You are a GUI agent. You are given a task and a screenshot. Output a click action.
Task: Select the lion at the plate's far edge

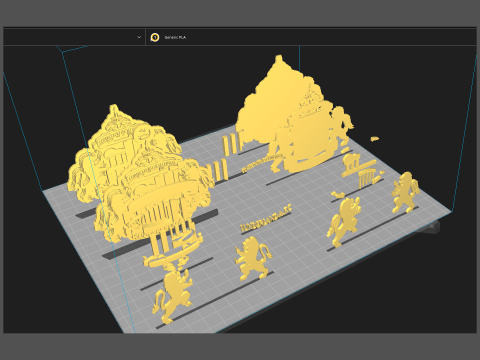pyautogui.click(x=405, y=193)
